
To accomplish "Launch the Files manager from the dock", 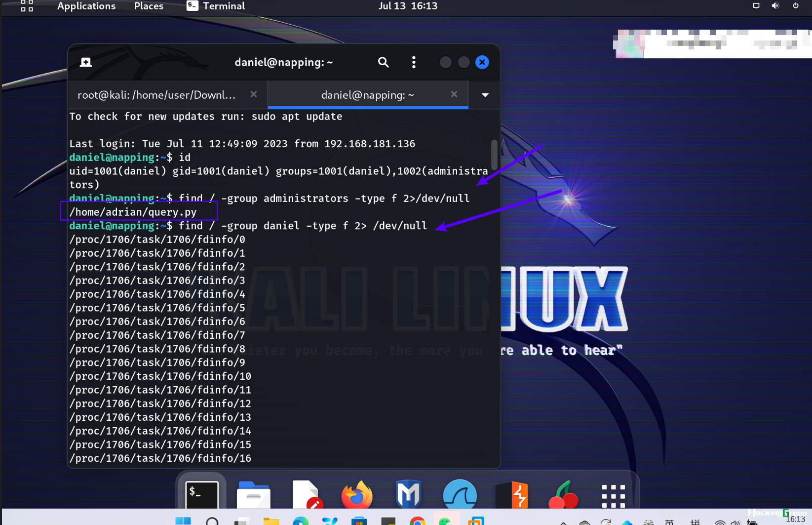I will pos(253,494).
